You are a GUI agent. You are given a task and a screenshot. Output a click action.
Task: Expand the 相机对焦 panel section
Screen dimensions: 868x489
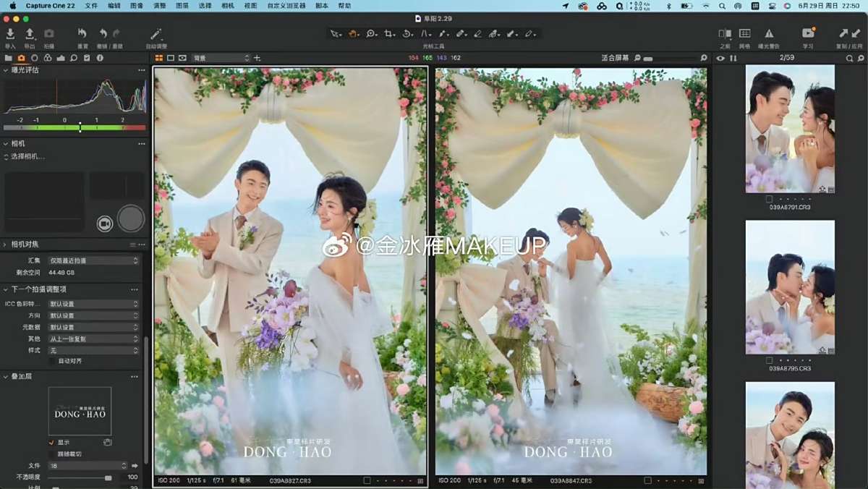(x=6, y=244)
